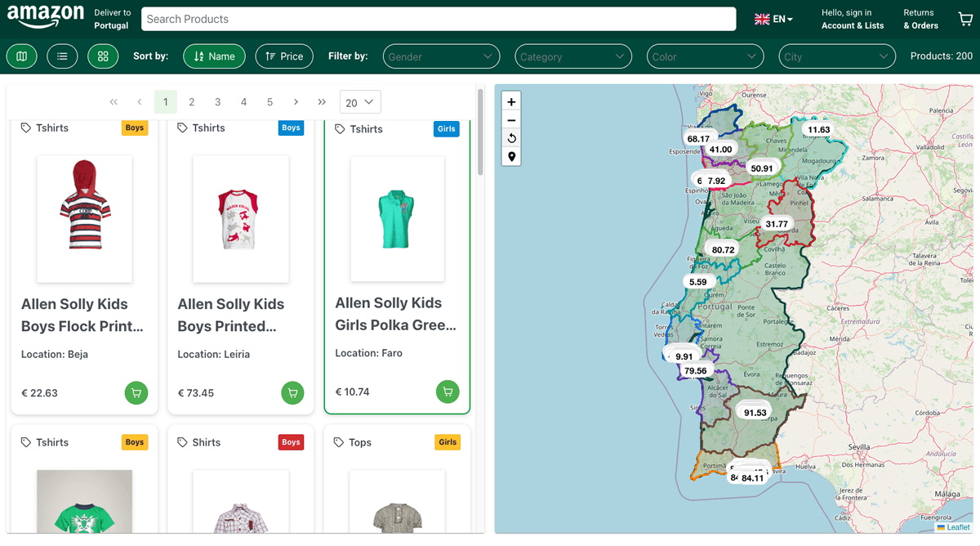Go to previous page of results
This screenshot has height=546, width=980.
pyautogui.click(x=140, y=102)
